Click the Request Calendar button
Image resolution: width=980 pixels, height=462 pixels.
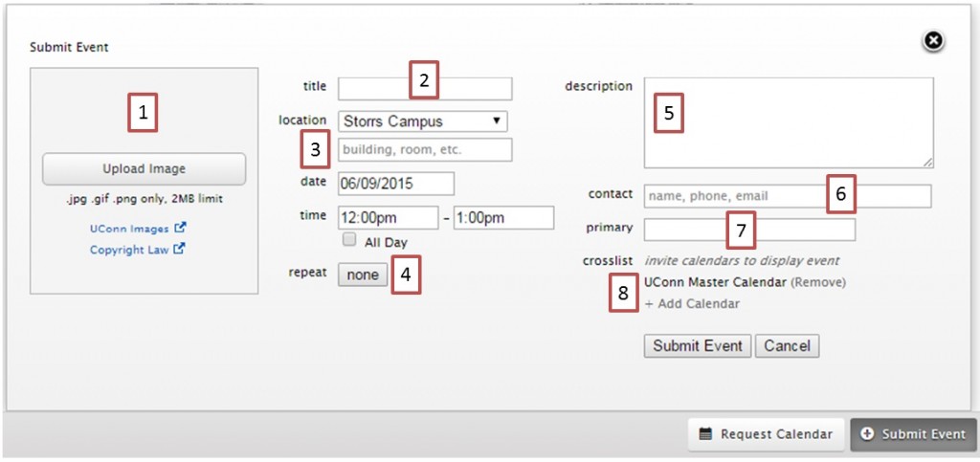tap(767, 434)
